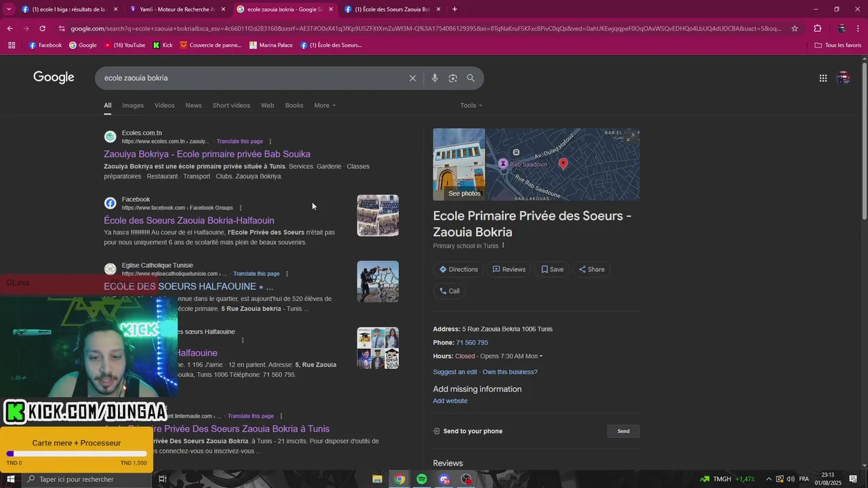Open the tab search dropdown arrow
This screenshot has height=488, width=868.
tap(9, 9)
